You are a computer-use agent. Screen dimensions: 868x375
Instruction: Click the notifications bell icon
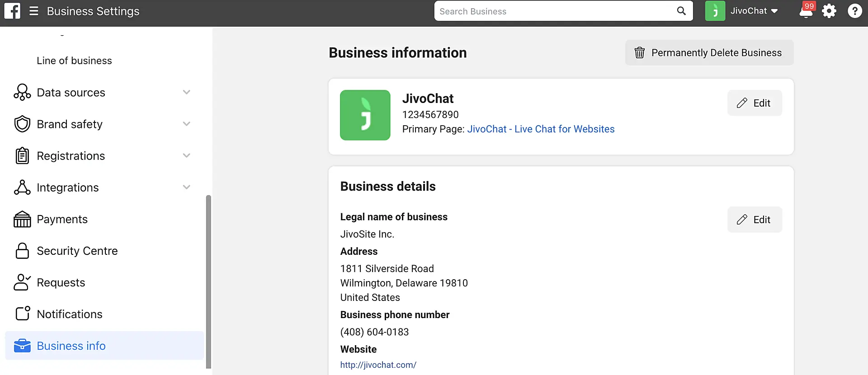(806, 11)
